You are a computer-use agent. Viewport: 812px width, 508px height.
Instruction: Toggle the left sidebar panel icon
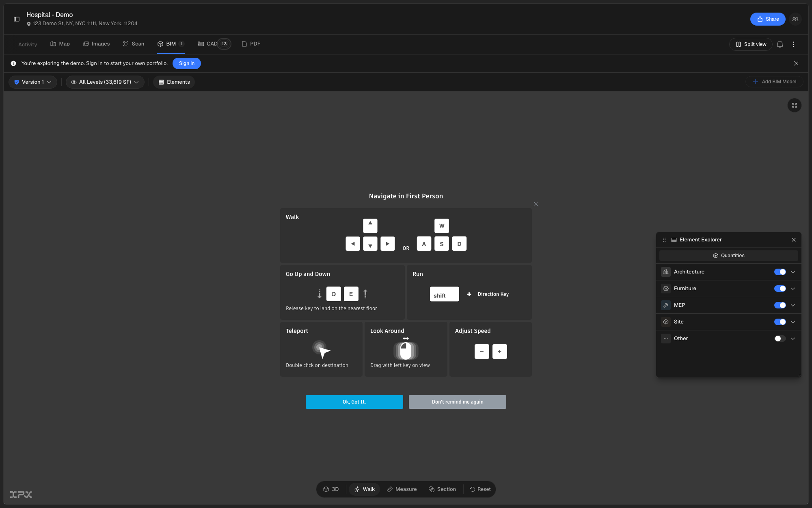pos(17,19)
